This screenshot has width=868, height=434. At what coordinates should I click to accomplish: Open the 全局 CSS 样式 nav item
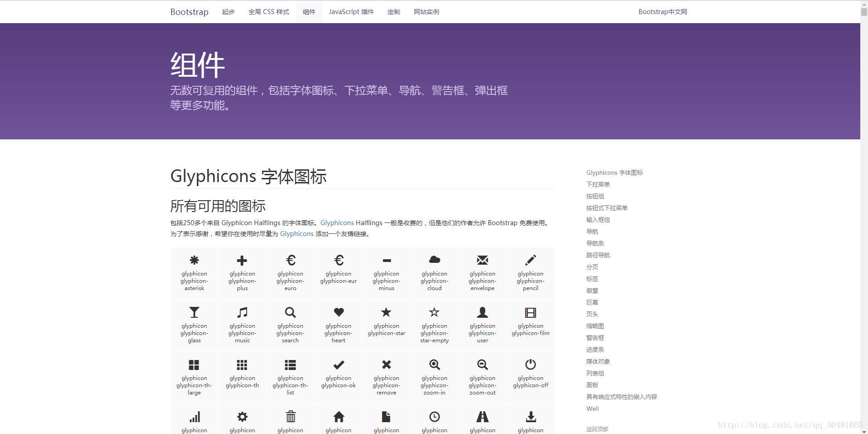pyautogui.click(x=269, y=12)
